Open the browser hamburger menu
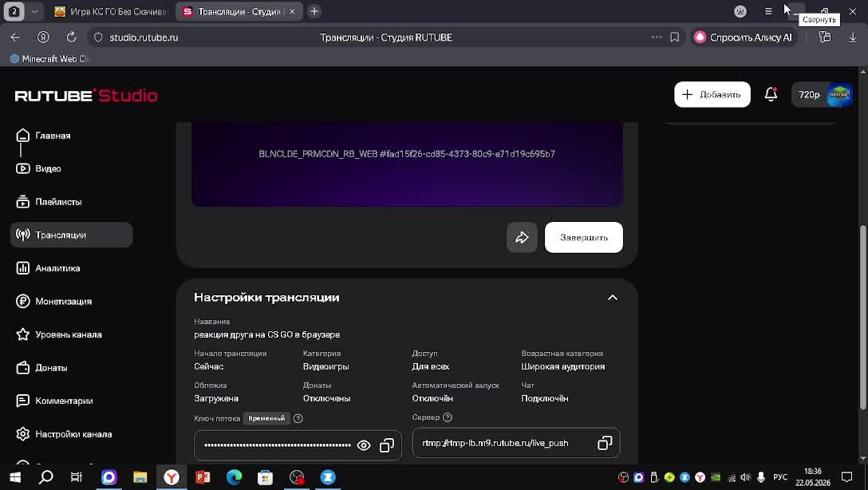Image resolution: width=868 pixels, height=490 pixels. click(x=767, y=11)
